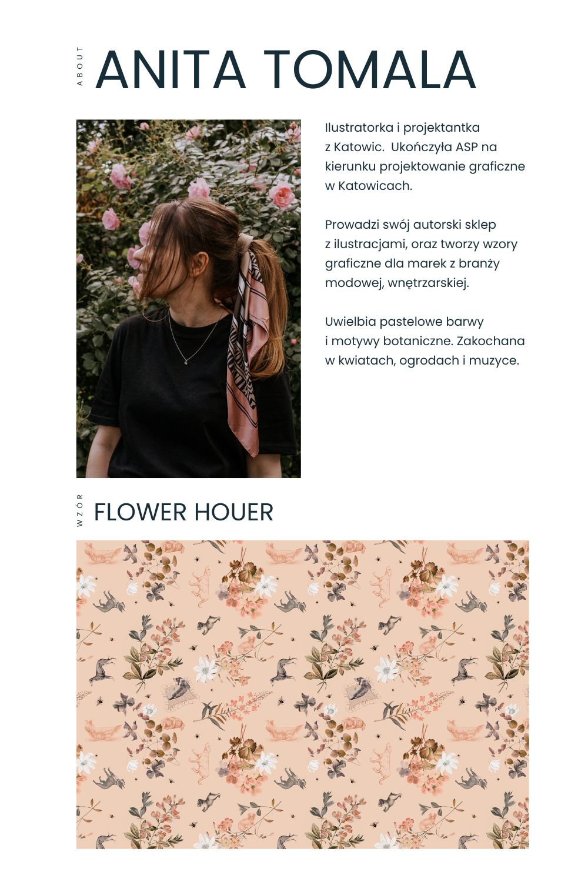
Task: Click the floral pattern image
Action: click(x=303, y=694)
